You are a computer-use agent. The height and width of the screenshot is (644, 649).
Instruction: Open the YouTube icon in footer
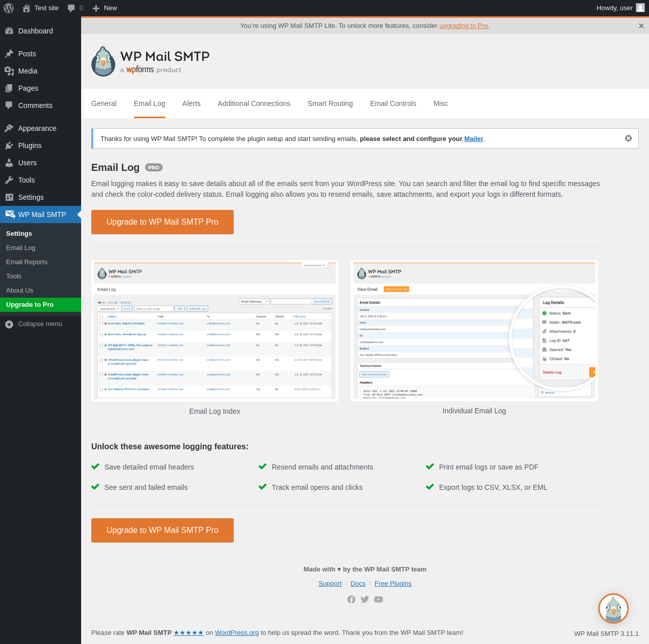pyautogui.click(x=378, y=599)
